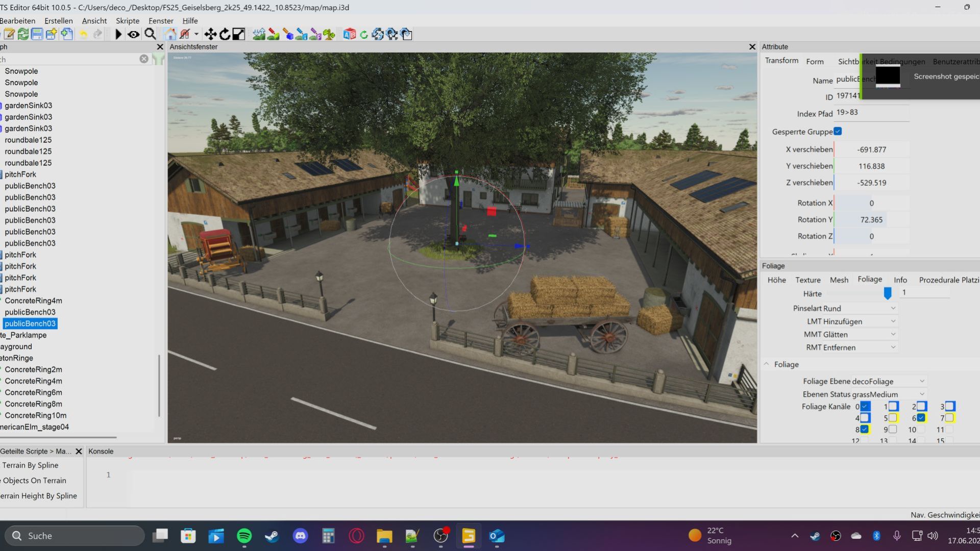This screenshot has height=551, width=980.
Task: Click the eye view icon in toolbar
Action: click(x=134, y=34)
